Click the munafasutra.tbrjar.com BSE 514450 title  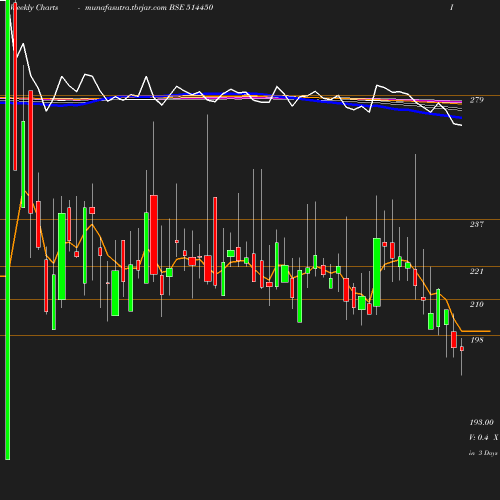pyautogui.click(x=149, y=8)
